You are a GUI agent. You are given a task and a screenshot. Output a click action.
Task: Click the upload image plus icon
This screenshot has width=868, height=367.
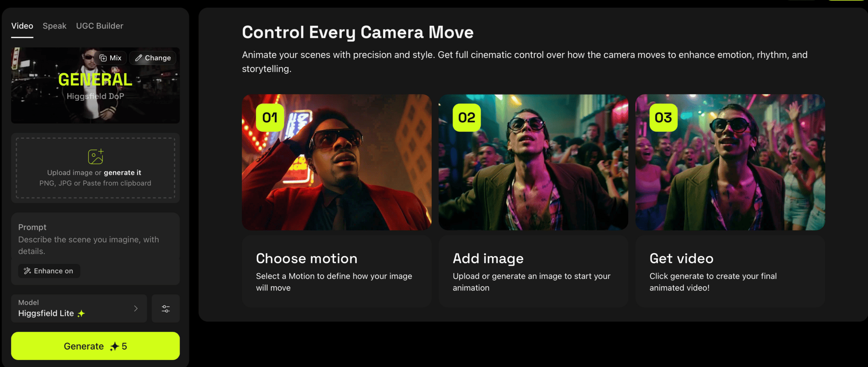[95, 156]
